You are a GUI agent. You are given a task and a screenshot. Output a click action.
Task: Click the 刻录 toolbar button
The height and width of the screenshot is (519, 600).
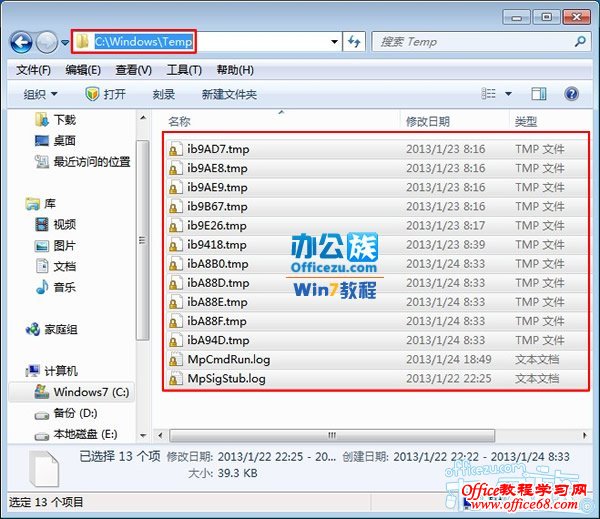[x=164, y=94]
